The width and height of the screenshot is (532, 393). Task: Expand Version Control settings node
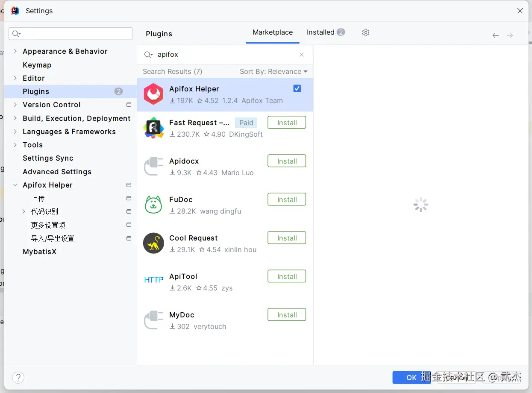tap(15, 105)
